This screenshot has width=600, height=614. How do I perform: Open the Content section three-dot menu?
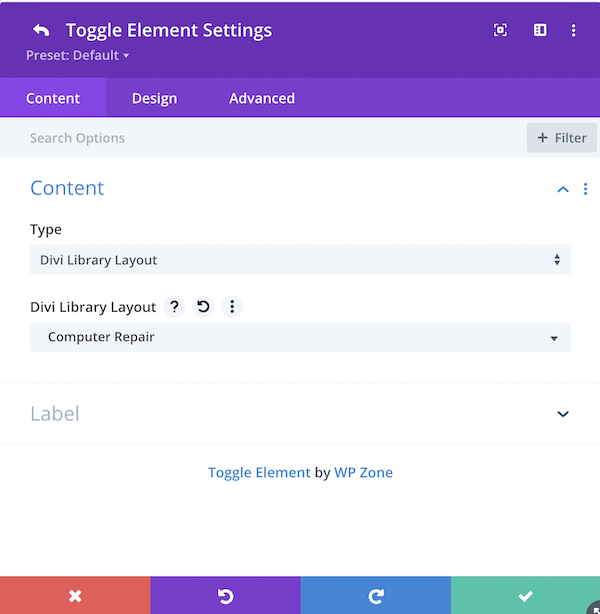click(586, 189)
